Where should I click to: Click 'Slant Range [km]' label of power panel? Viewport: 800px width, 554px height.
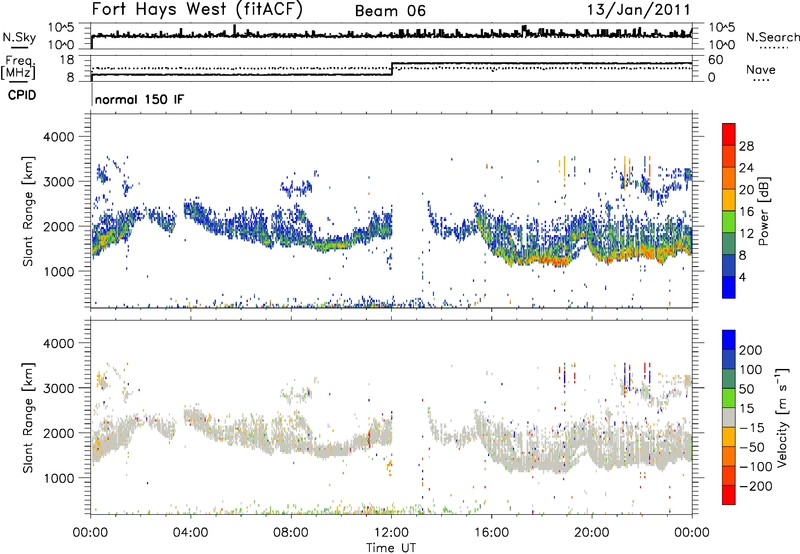click(28, 211)
